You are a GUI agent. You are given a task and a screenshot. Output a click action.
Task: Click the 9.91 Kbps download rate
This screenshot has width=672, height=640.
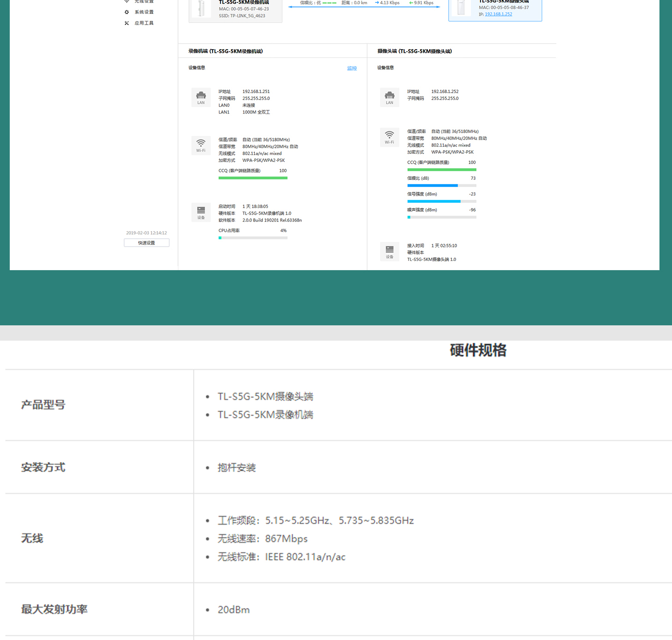coord(421,3)
